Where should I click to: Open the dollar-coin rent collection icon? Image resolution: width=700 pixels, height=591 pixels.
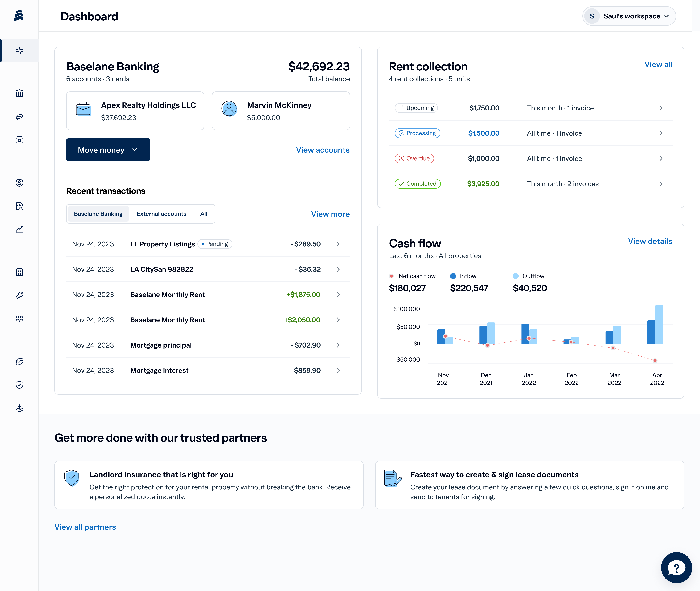pyautogui.click(x=19, y=183)
